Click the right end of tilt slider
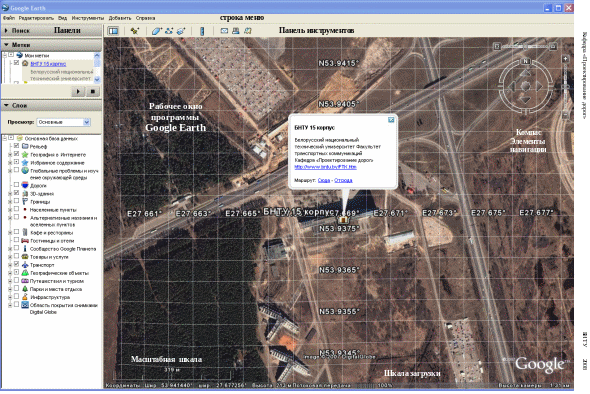The width and height of the screenshot is (590, 394). point(553,46)
